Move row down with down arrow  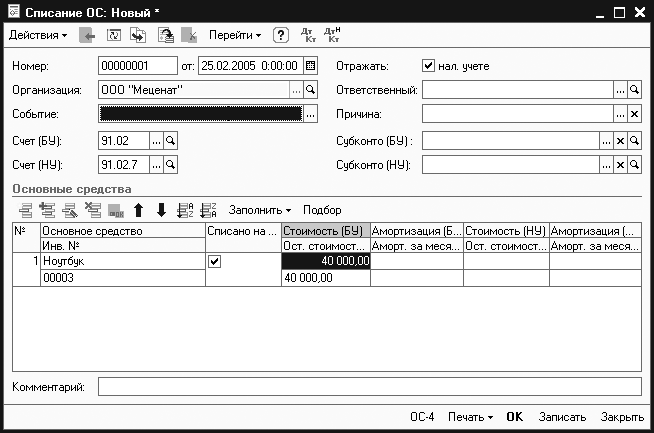tap(161, 210)
